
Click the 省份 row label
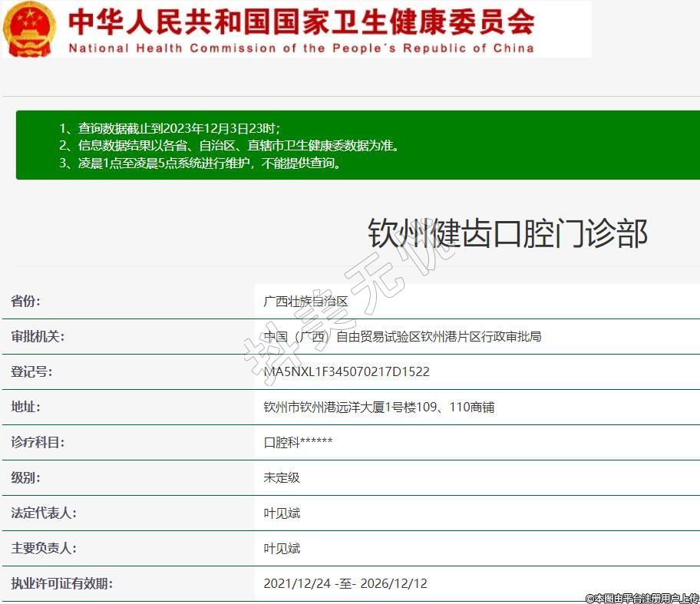pyautogui.click(x=26, y=302)
